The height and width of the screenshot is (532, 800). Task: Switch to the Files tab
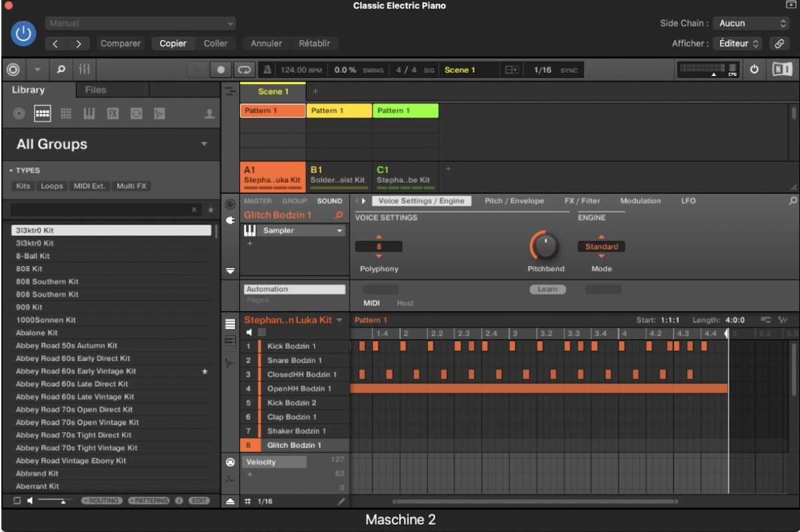(95, 90)
